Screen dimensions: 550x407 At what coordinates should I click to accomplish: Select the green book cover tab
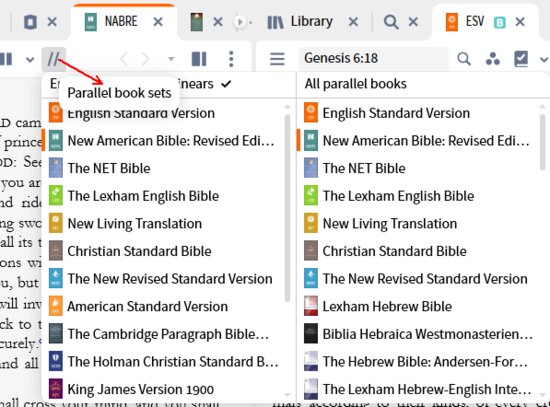[x=196, y=22]
